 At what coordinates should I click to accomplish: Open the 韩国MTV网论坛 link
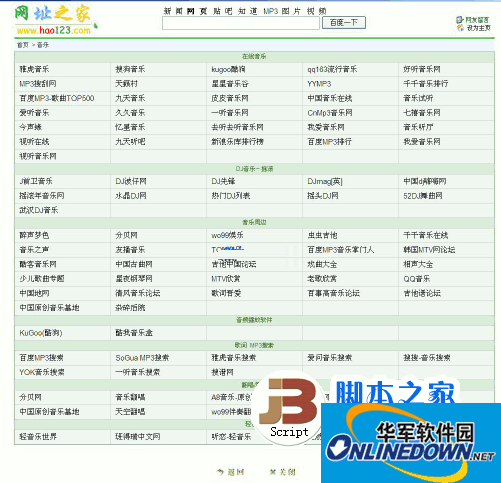[429, 250]
